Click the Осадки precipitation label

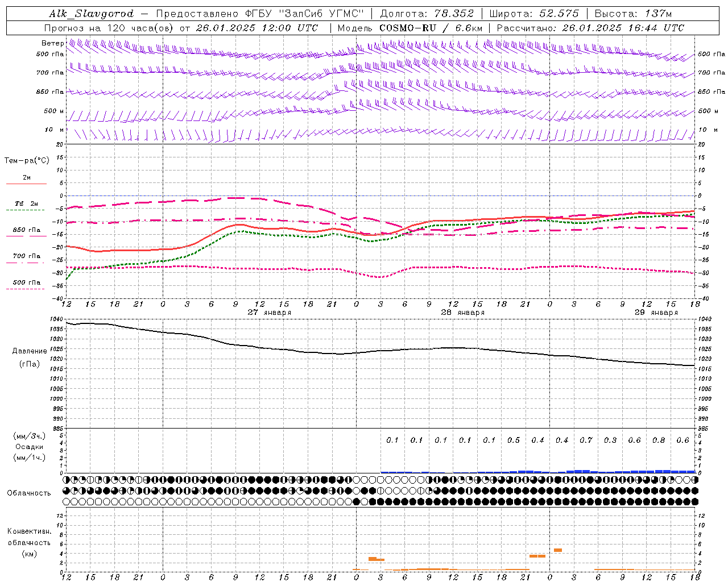[x=30, y=447]
